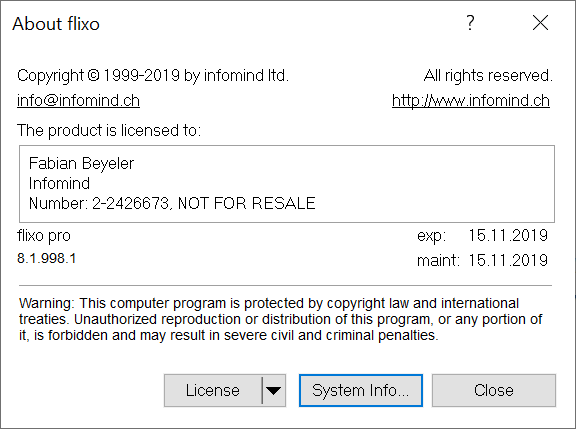
Task: Click the version number 8.1.998.1
Action: click(47, 258)
